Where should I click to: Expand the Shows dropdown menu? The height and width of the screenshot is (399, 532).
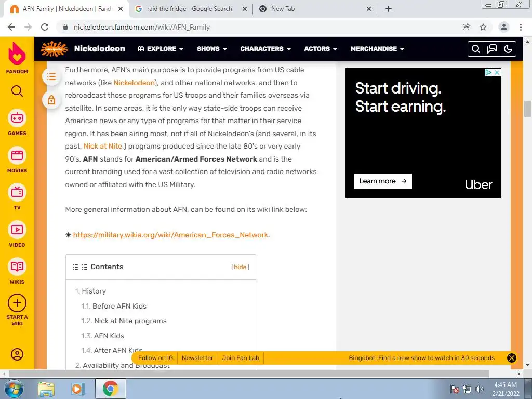[x=212, y=49]
